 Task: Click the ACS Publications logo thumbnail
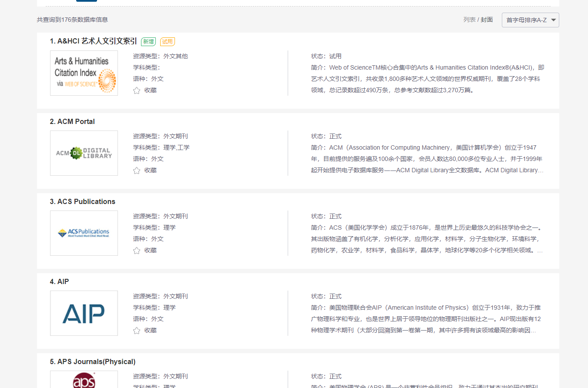(84, 233)
